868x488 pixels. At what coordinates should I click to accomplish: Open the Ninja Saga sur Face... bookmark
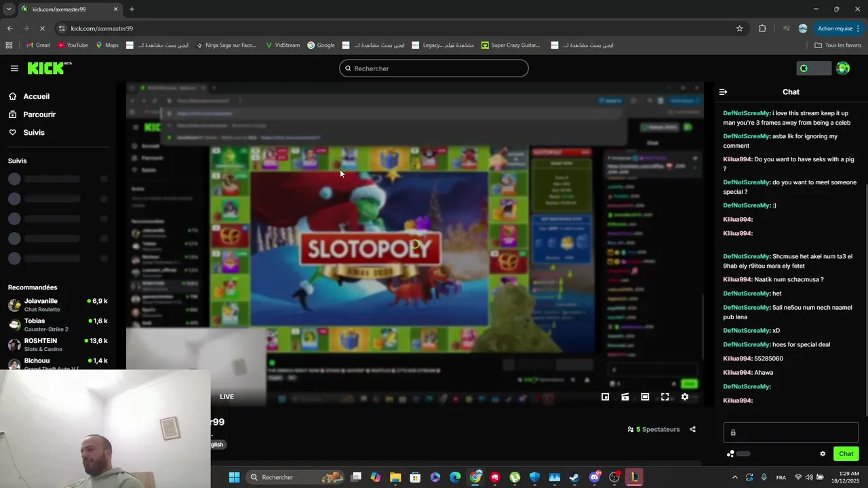click(226, 45)
